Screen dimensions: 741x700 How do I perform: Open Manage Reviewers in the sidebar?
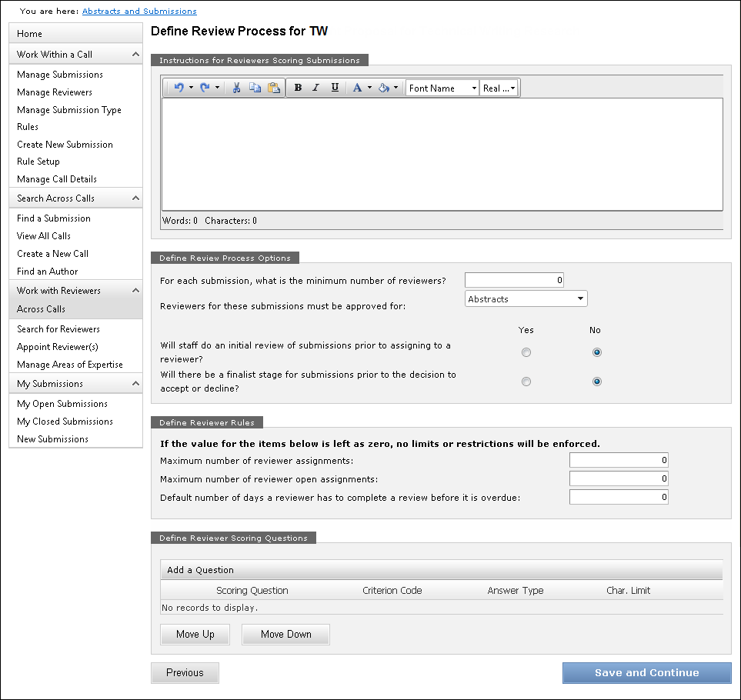point(55,92)
